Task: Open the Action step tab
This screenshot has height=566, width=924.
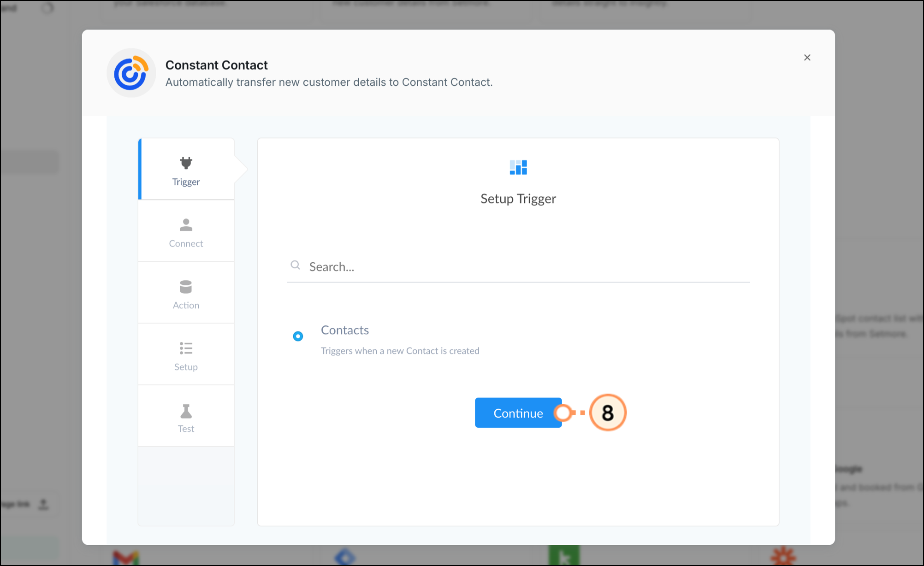Action: 186,293
